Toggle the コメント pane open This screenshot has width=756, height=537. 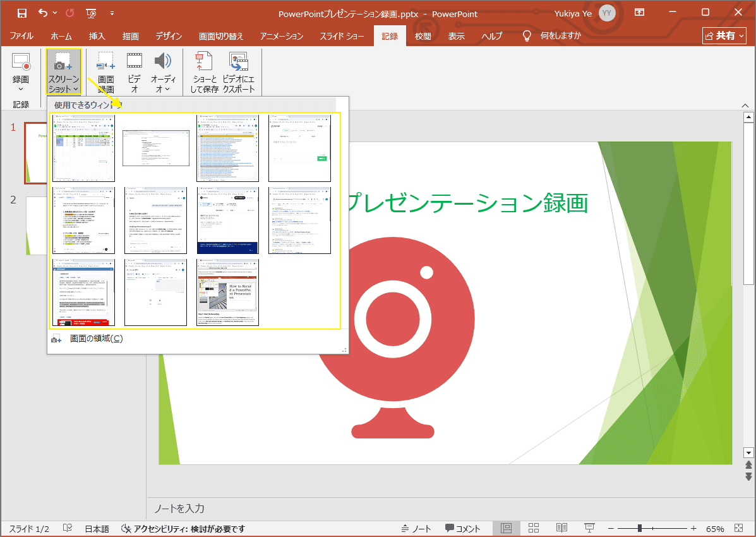463,528
